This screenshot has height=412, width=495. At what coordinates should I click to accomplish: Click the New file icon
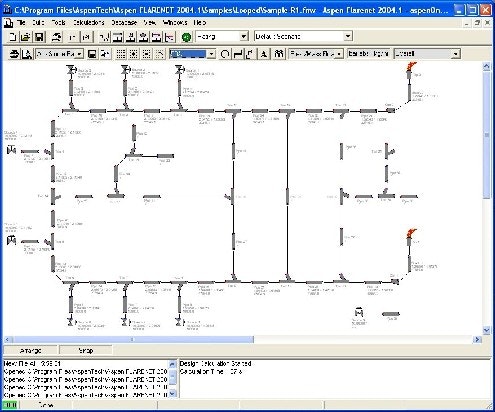click(12, 37)
